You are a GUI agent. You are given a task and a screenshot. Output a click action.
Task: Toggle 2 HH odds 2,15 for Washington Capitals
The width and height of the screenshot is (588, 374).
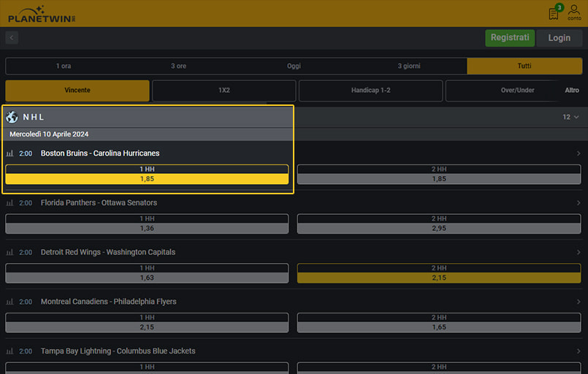[439, 273]
